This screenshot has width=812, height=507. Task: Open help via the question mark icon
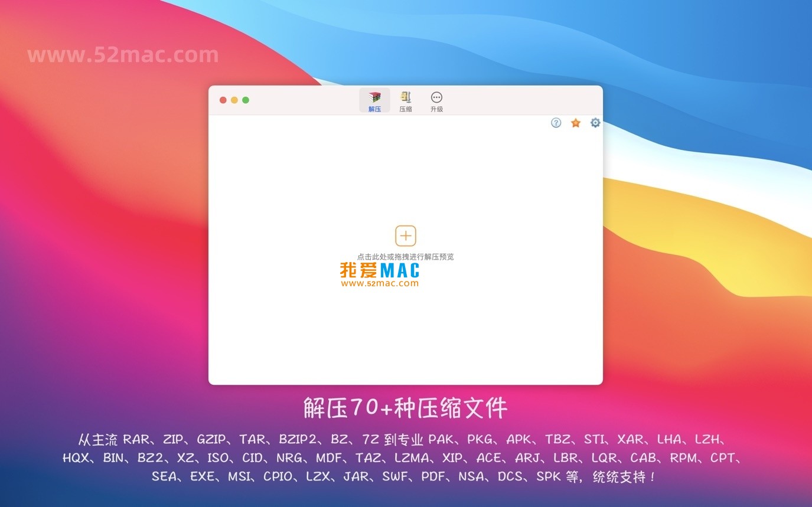click(x=556, y=123)
